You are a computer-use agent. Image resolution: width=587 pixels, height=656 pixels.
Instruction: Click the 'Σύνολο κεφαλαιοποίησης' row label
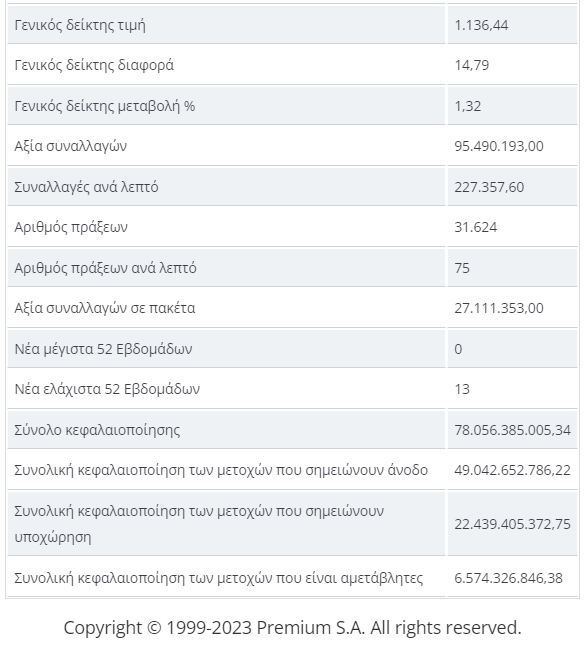tap(97, 430)
